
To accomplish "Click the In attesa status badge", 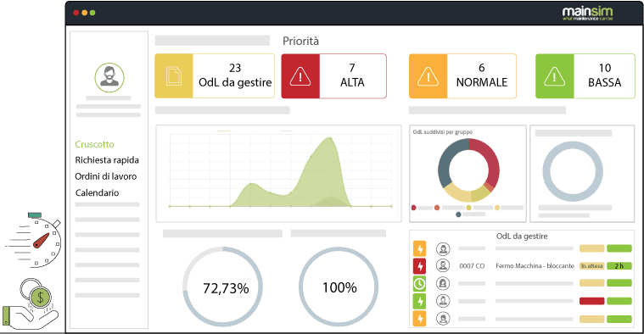I will pyautogui.click(x=592, y=266).
